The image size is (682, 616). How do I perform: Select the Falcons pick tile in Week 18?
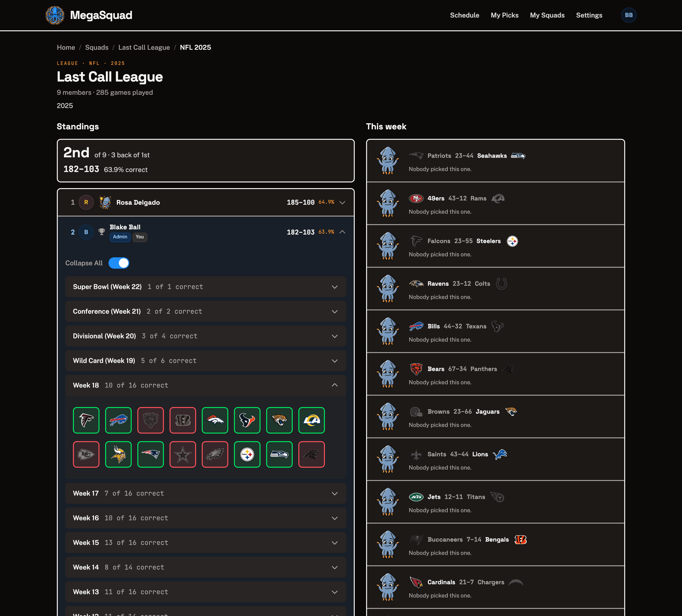(86, 420)
